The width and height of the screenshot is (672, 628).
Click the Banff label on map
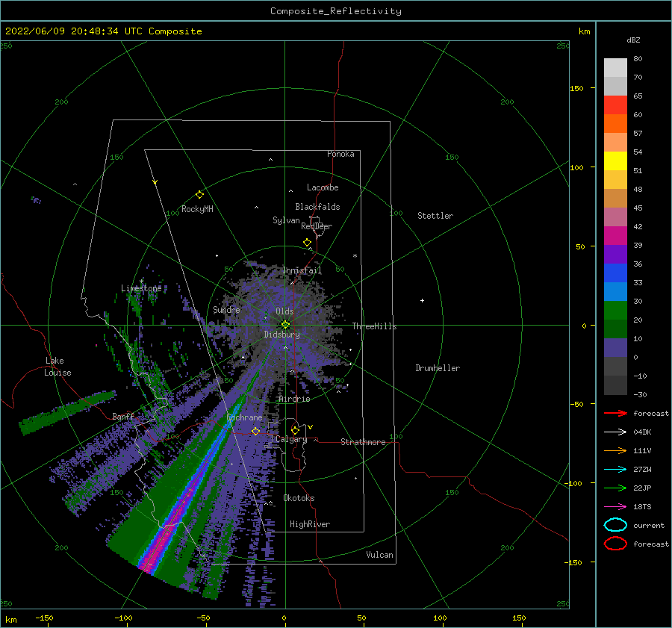pos(124,416)
